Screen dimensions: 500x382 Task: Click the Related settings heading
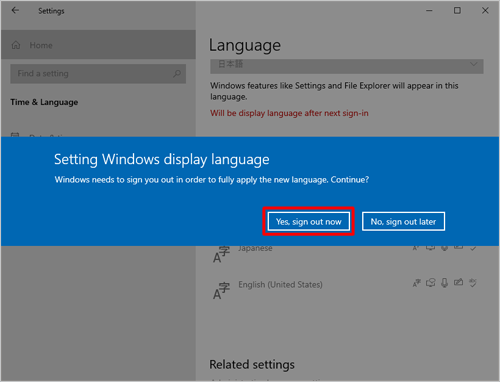252,365
